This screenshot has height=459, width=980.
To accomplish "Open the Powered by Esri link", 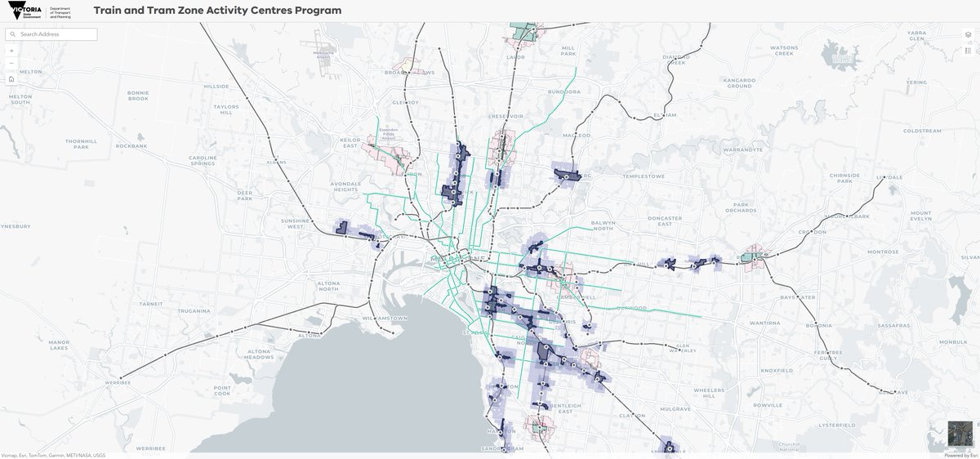I will (x=960, y=456).
